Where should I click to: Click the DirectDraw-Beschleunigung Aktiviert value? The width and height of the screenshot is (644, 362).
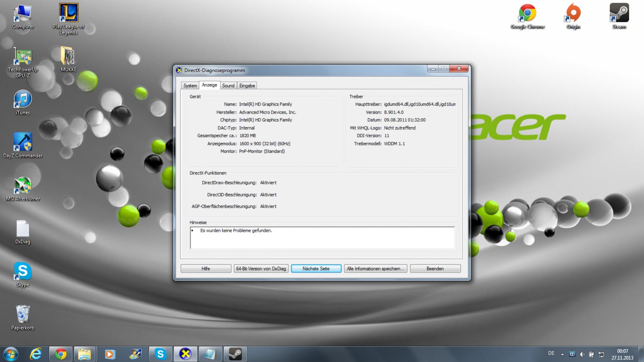pos(268,183)
